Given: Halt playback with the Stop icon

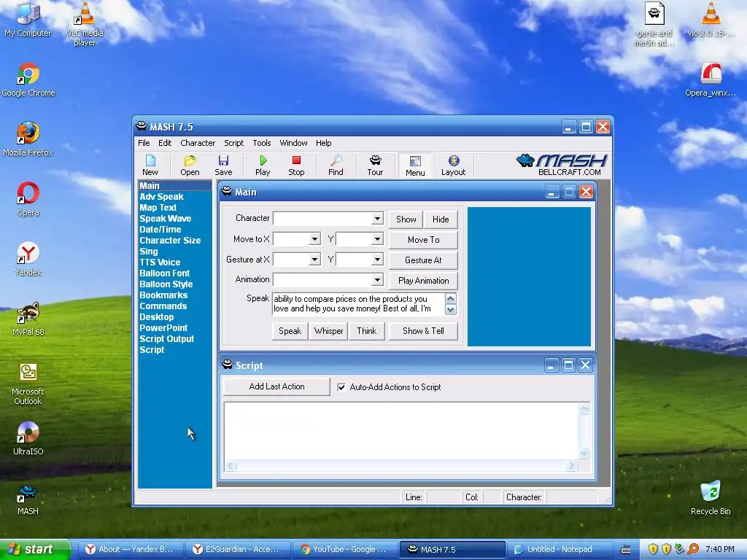Looking at the screenshot, I should (296, 166).
